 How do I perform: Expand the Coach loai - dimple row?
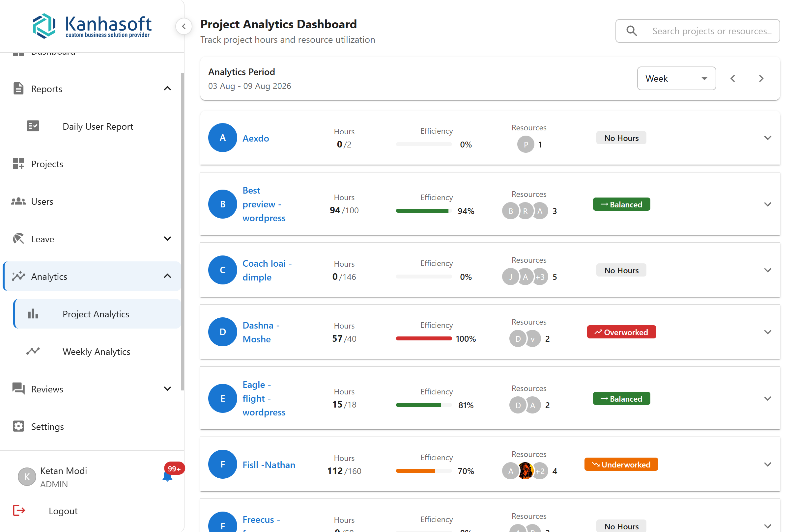[x=767, y=270]
